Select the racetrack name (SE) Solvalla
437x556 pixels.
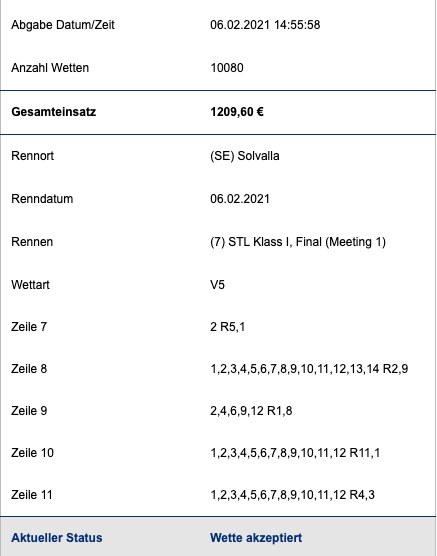pyautogui.click(x=245, y=156)
